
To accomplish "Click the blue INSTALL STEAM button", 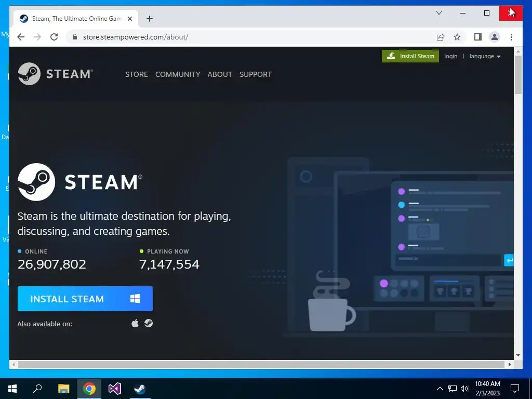I will 85,299.
